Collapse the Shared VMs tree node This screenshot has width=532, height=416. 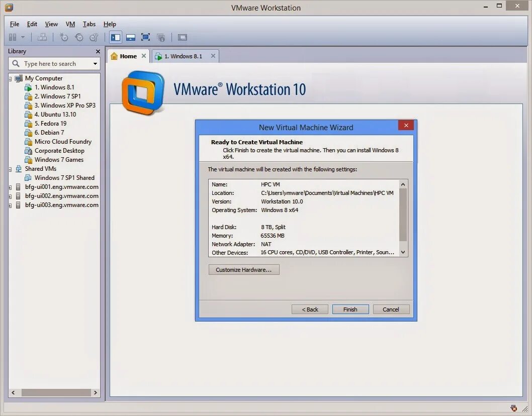(10, 169)
